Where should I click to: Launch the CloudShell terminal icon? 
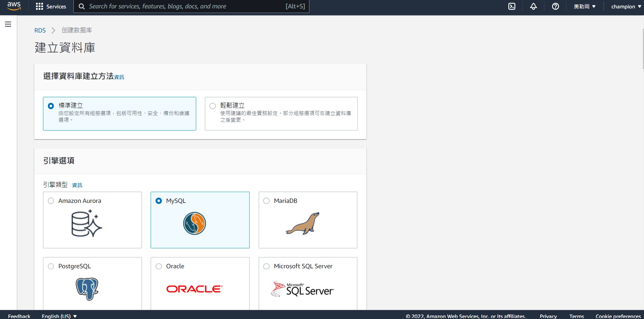pyautogui.click(x=512, y=6)
